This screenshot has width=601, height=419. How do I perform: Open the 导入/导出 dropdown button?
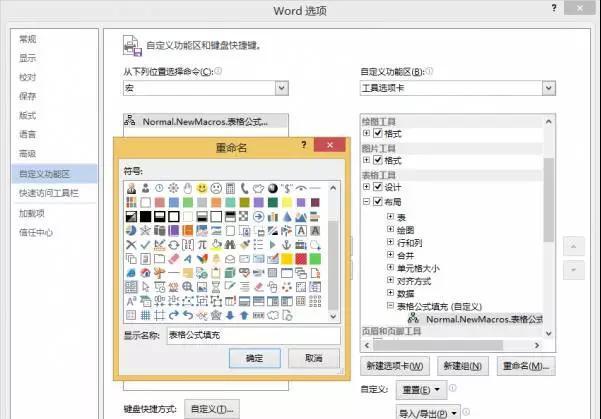(x=428, y=413)
